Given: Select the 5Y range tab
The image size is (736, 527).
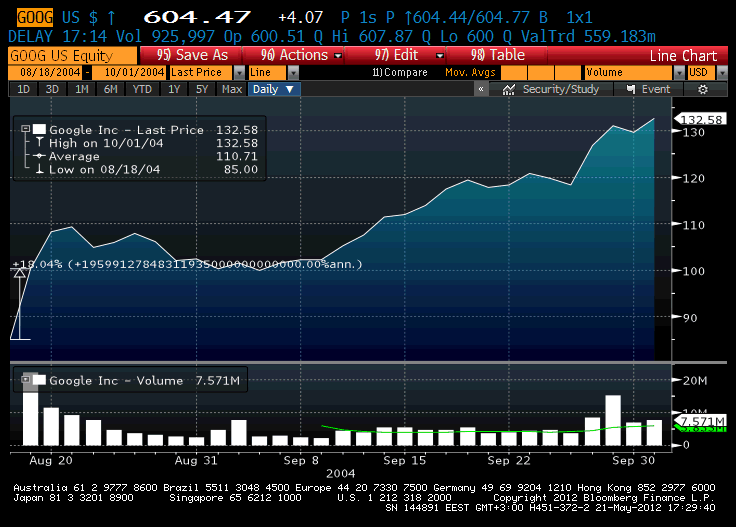Looking at the screenshot, I should coord(202,89).
